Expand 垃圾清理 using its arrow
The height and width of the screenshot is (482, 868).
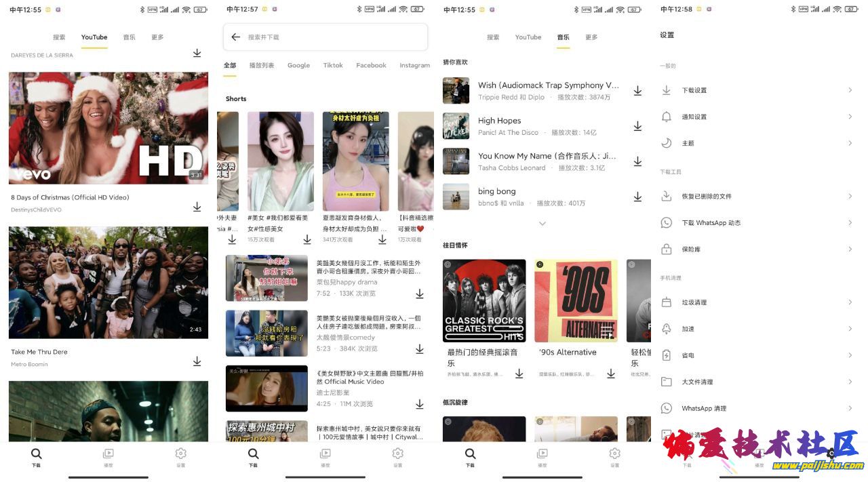coord(850,302)
